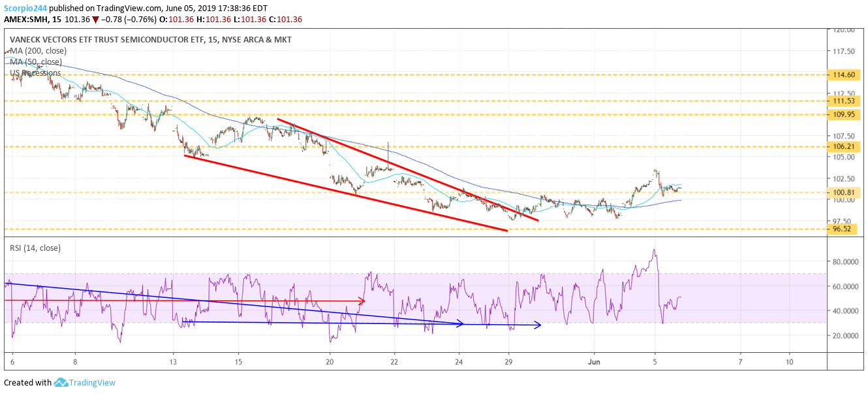This screenshot has width=868, height=394.
Task: Click the 80.0000 RSI axis value
Action: tap(846, 261)
